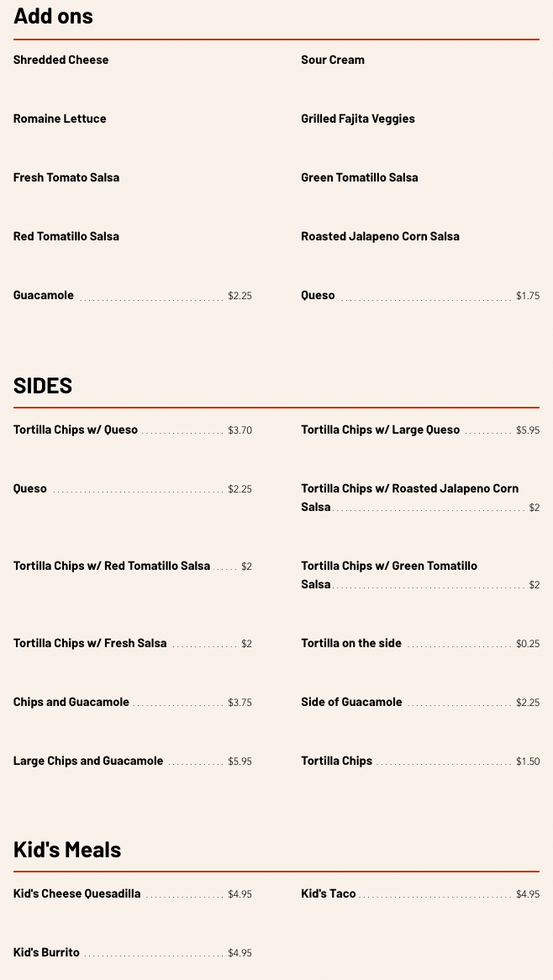The width and height of the screenshot is (553, 980).
Task: Select the Queso add-on priced $1.75
Action: tap(318, 295)
